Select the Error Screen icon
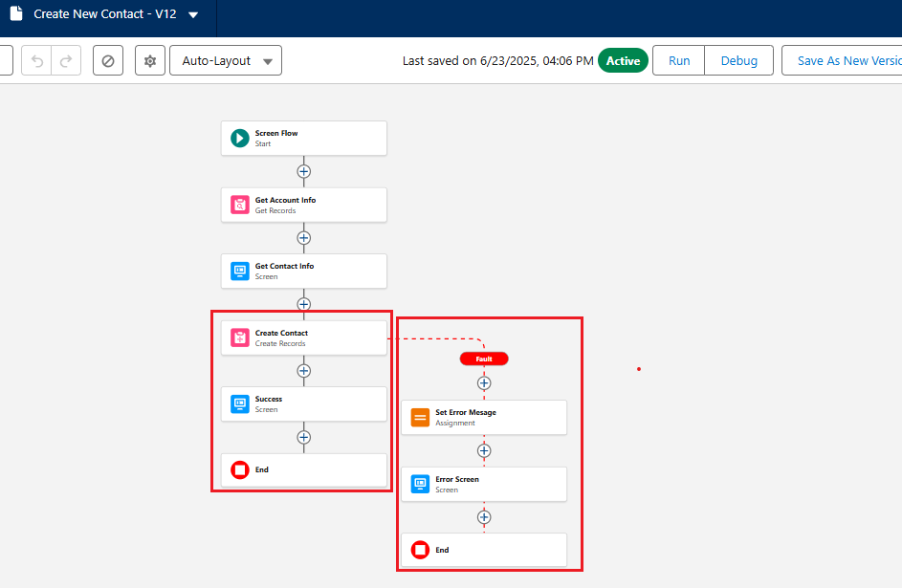 [420, 484]
